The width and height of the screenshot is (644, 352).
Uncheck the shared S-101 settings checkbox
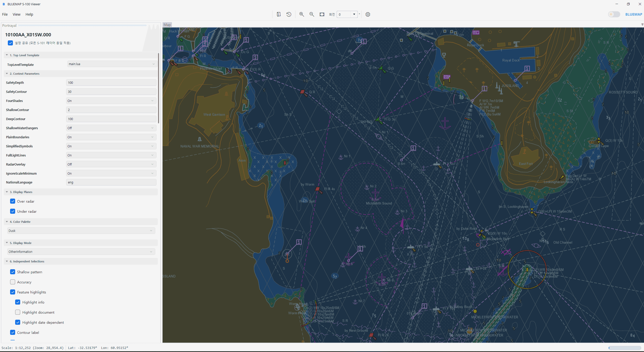click(x=10, y=43)
